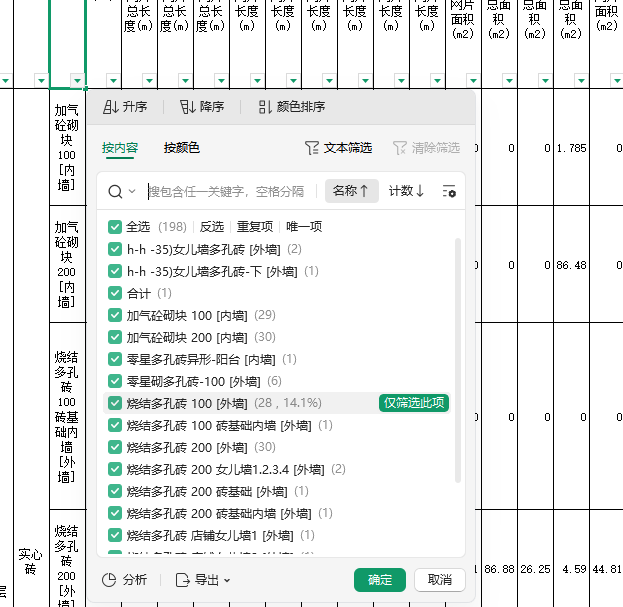Click the 反选 invert selection link
The height and width of the screenshot is (607, 623).
[x=212, y=227]
